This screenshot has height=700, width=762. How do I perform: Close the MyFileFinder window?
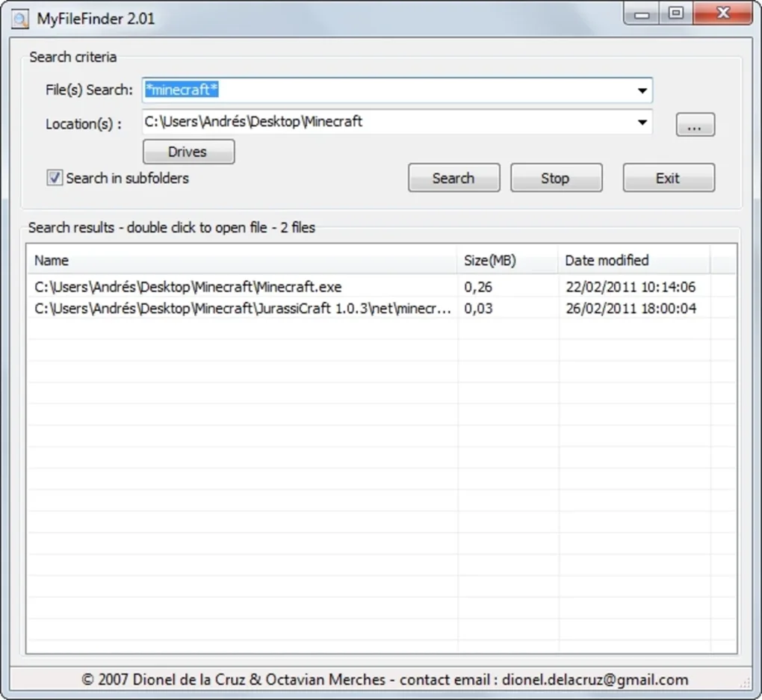[x=722, y=13]
